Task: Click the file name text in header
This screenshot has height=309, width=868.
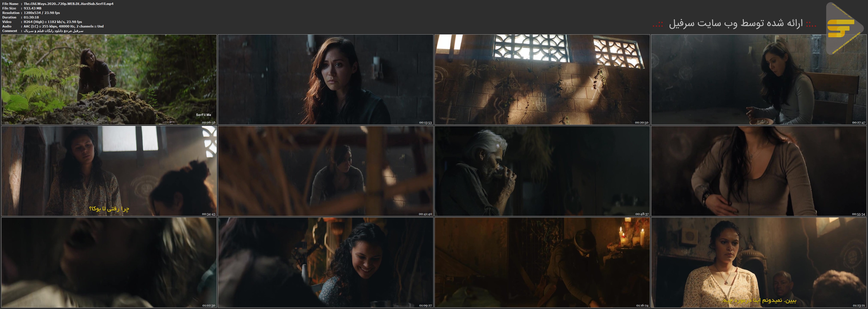Action: click(x=68, y=4)
